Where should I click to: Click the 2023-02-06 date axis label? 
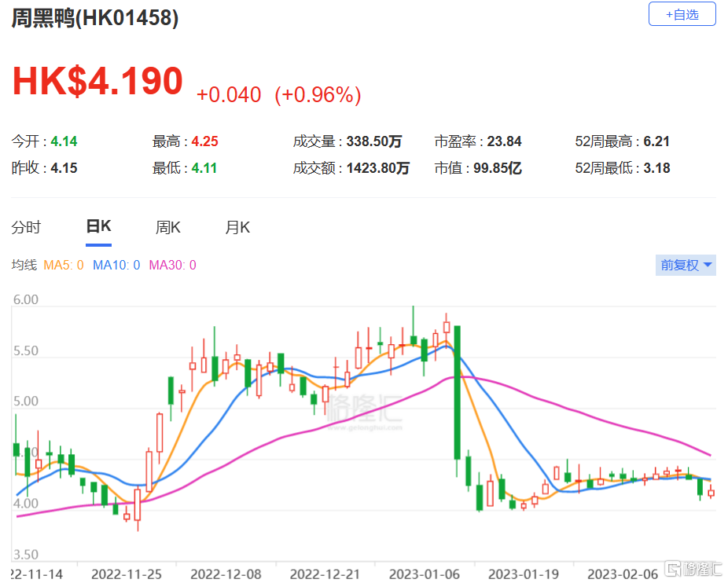pyautogui.click(x=623, y=574)
